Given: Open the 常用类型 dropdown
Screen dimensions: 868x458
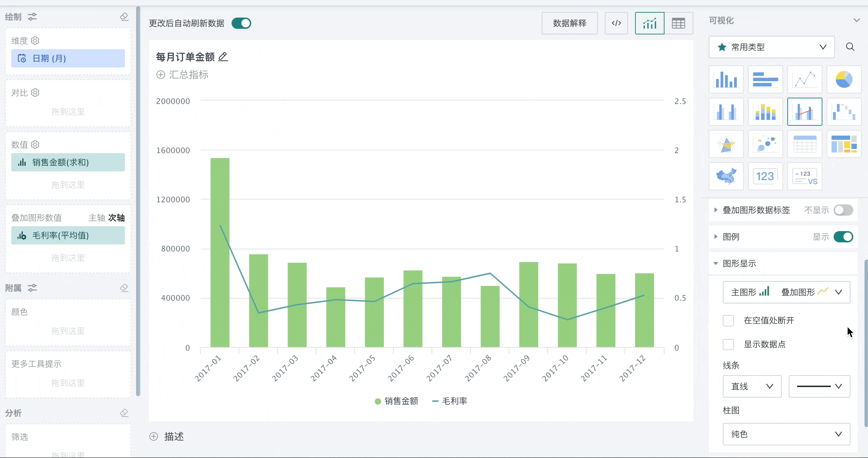Looking at the screenshot, I should [772, 47].
